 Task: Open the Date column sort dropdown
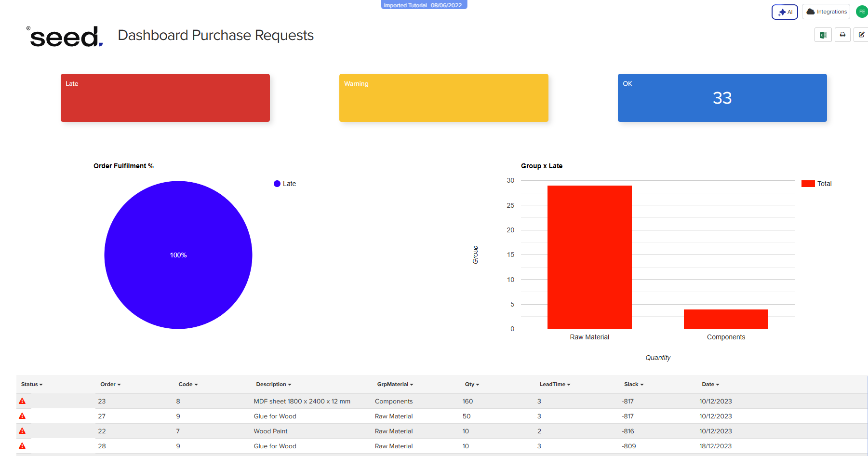[x=710, y=384]
